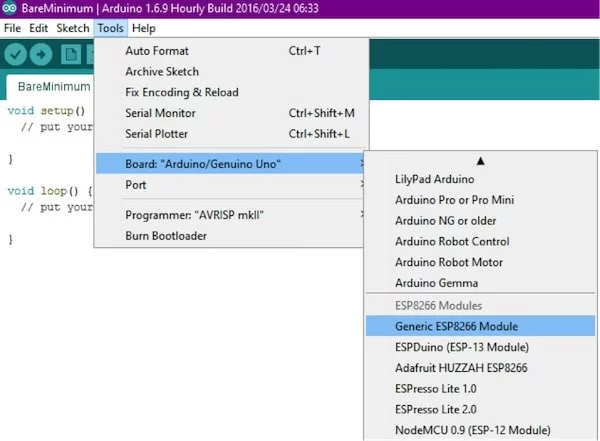This screenshot has height=441, width=600.
Task: Expand the Port submenu
Action: click(x=230, y=185)
